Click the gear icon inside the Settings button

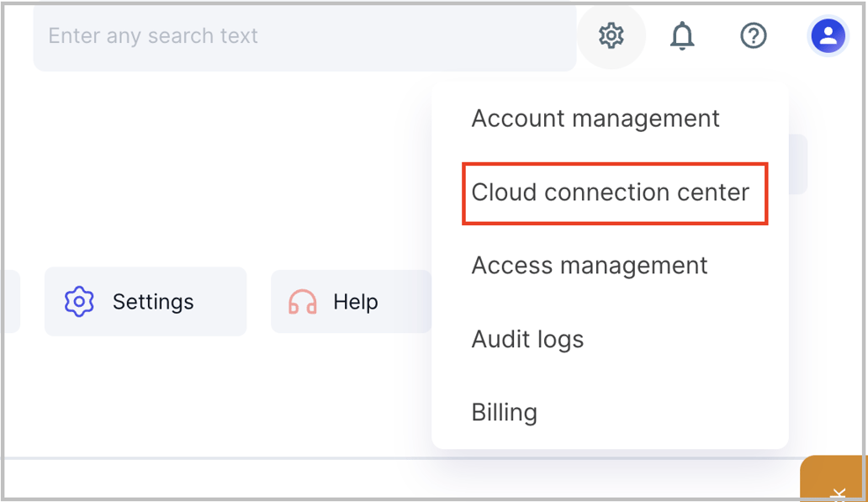tap(79, 301)
